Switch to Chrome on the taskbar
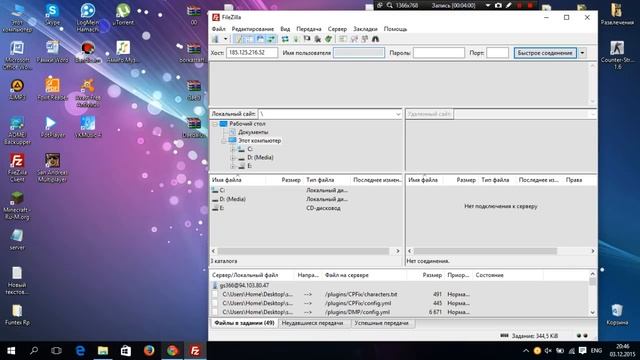 (172, 351)
